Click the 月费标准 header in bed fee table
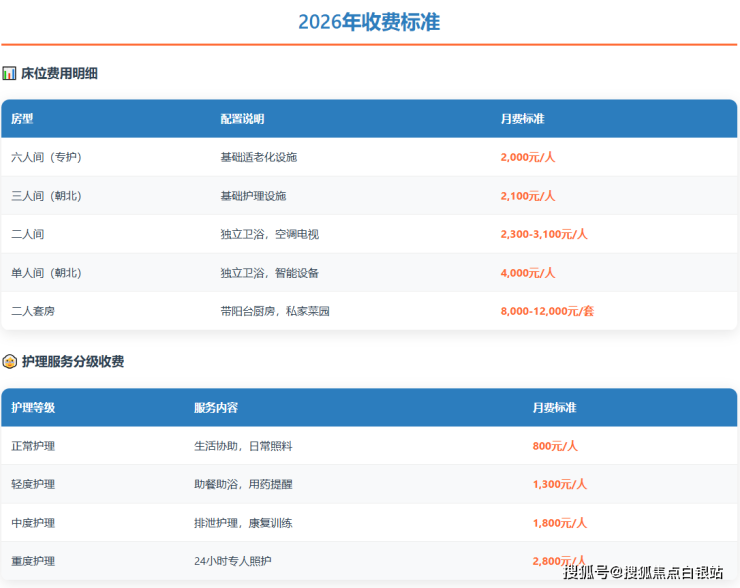 pos(522,119)
